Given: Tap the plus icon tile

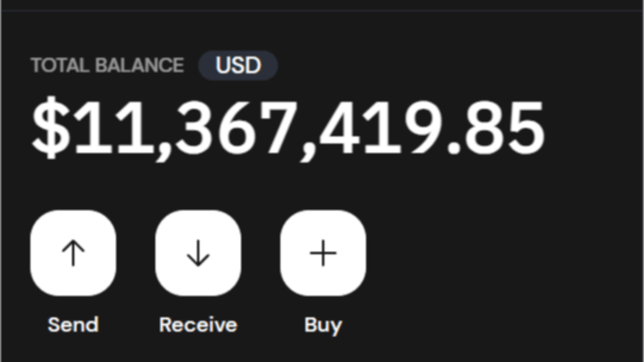Looking at the screenshot, I should pyautogui.click(x=323, y=253).
